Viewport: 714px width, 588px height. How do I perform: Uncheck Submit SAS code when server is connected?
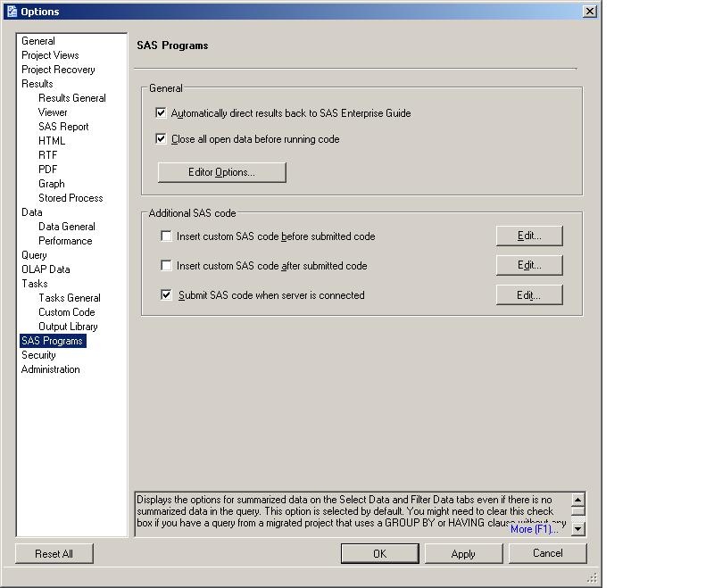tap(166, 295)
